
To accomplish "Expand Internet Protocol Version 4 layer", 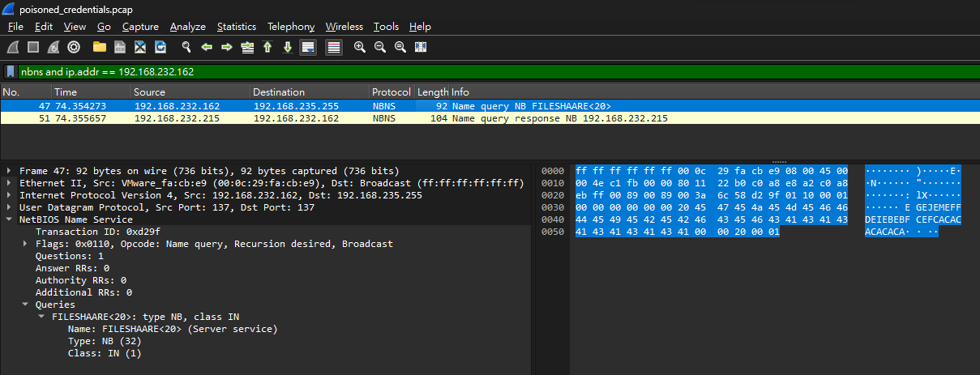I will tap(9, 195).
